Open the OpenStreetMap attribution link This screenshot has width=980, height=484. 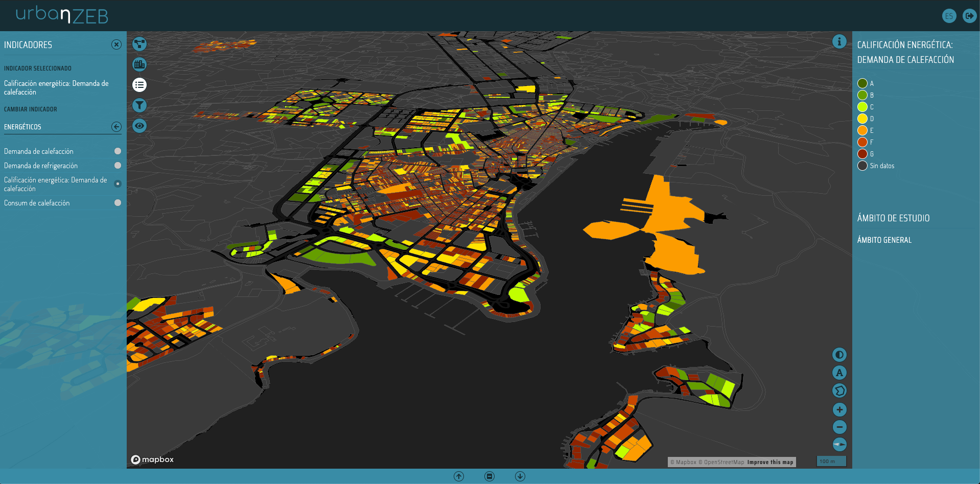click(x=721, y=462)
